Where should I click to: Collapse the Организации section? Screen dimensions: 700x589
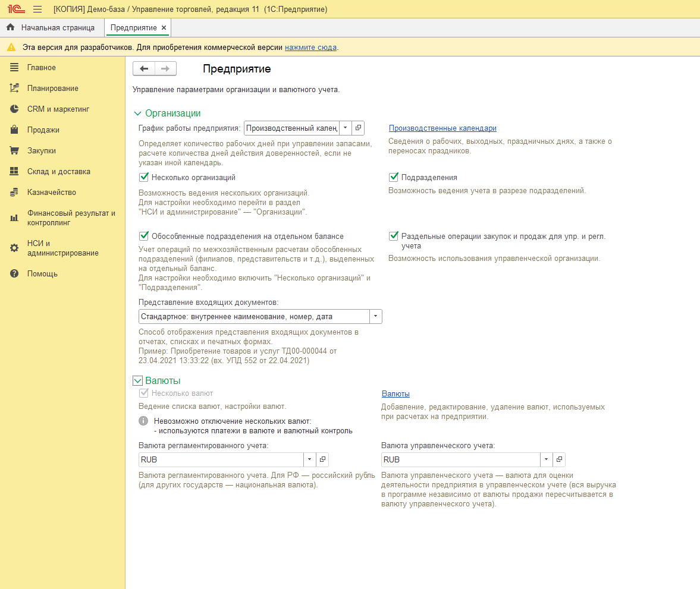[x=137, y=114]
